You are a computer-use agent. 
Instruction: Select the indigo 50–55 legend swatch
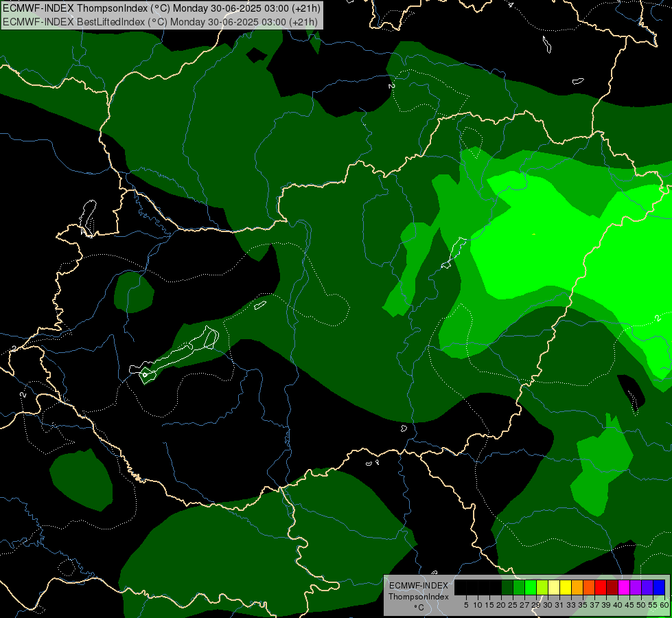click(x=647, y=588)
